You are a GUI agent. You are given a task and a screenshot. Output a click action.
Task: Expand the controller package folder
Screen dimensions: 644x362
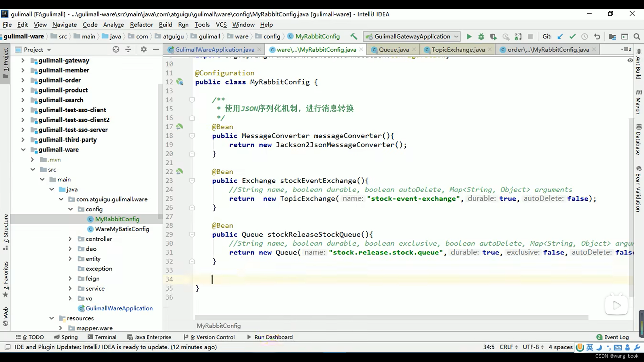click(x=70, y=239)
